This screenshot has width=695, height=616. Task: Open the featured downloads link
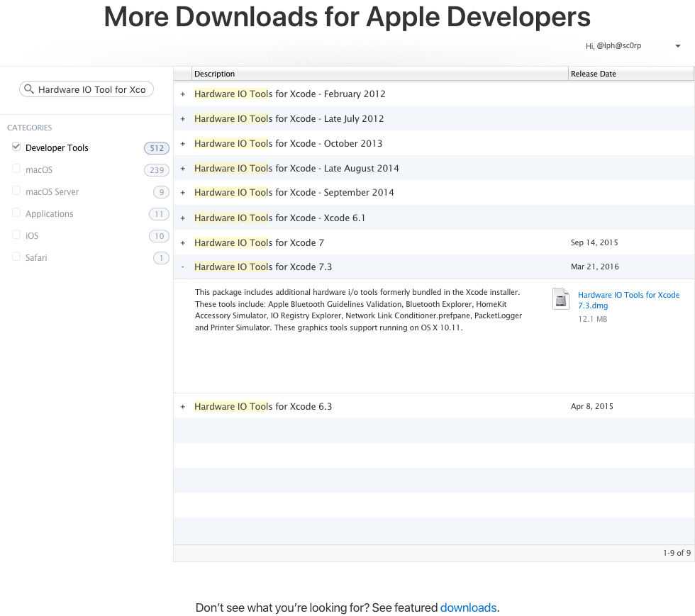[x=468, y=607]
